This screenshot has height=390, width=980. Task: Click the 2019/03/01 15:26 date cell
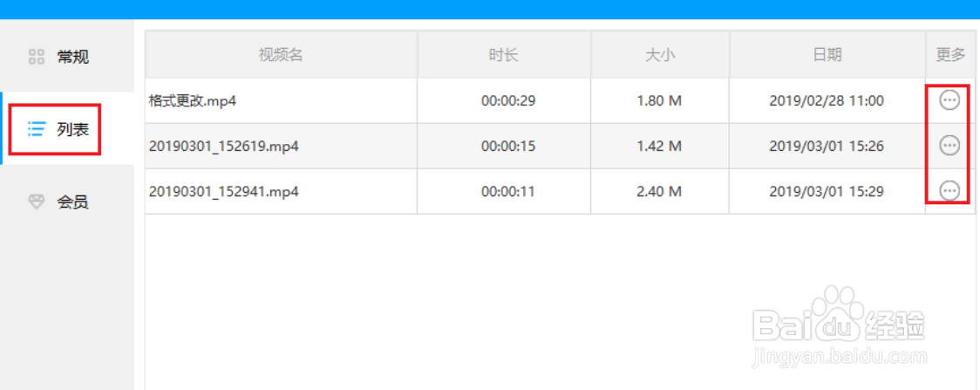point(827,147)
